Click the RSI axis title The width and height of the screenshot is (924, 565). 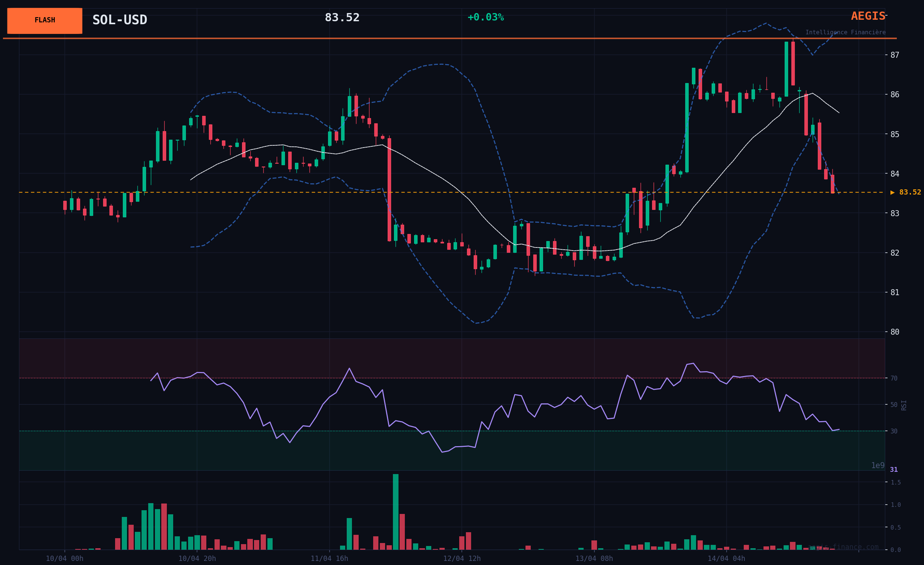click(x=904, y=405)
